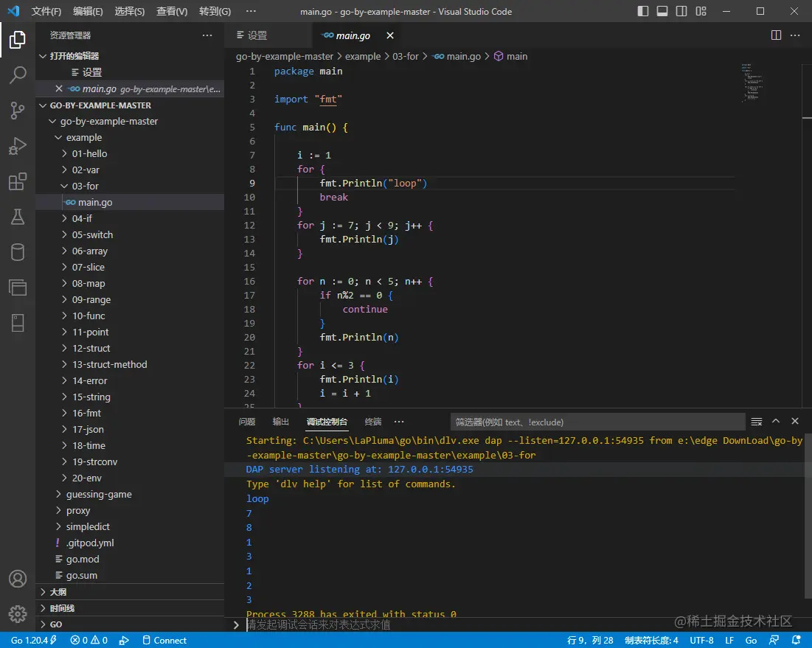Viewport: 812px width, 648px height.
Task: Expand the Timeline (时间线) section
Action: tap(43, 608)
